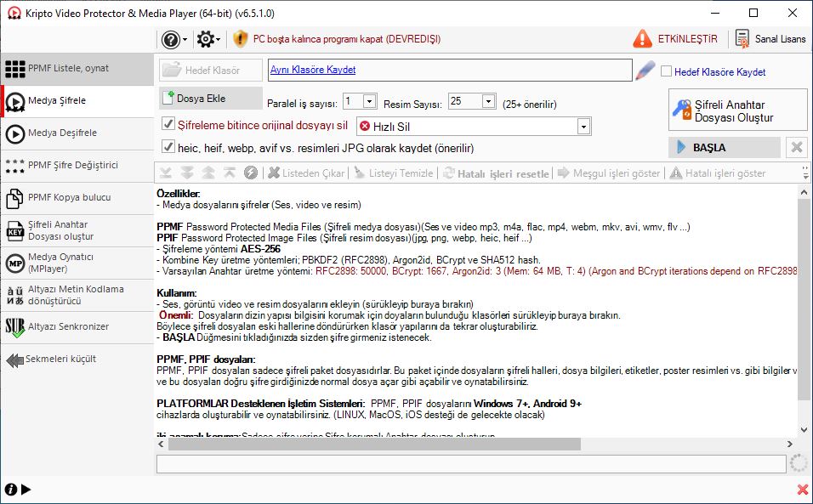Open PPMF Kopya bulucu tab
Viewport: 813px width, 504px height.
[77, 198]
